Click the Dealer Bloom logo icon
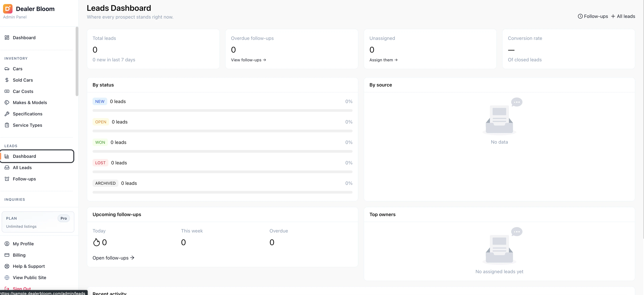 click(x=7, y=9)
